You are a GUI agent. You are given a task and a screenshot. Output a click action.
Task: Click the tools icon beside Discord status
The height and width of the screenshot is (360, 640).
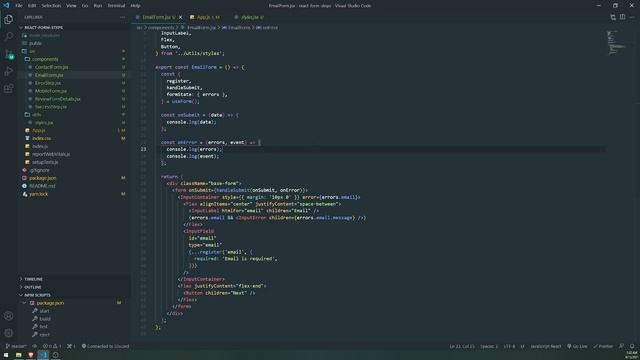pyautogui.click(x=71, y=346)
